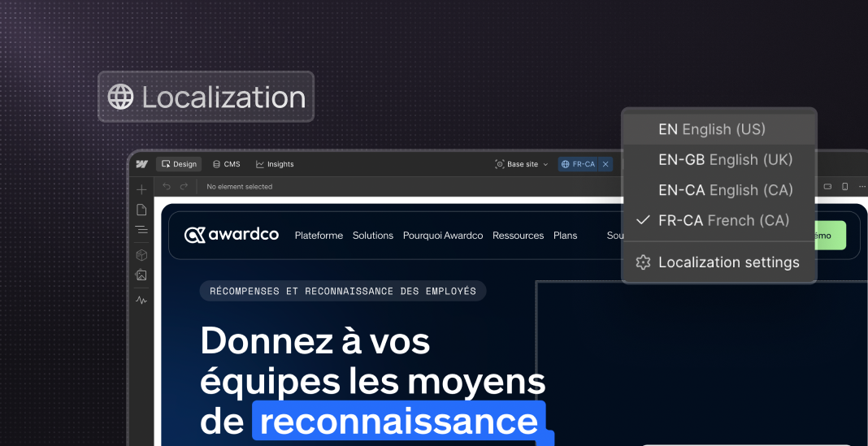
Task: Select EN-CA English (CA) locale
Action: click(719, 190)
